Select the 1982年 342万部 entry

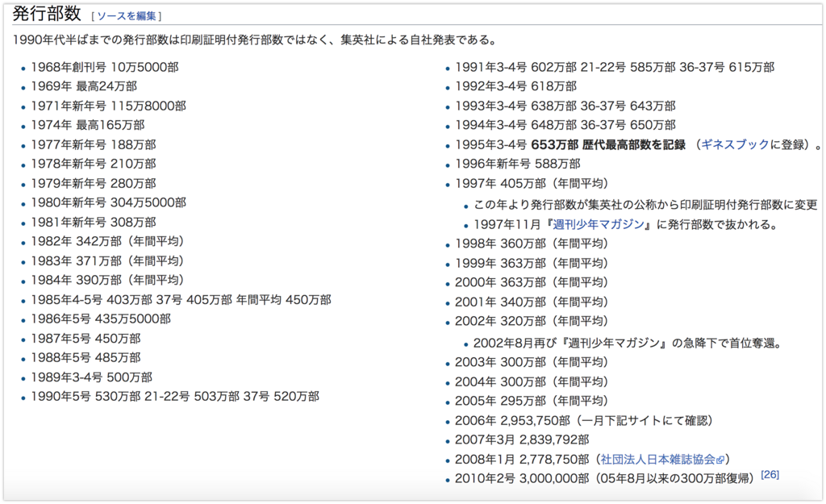(x=107, y=241)
